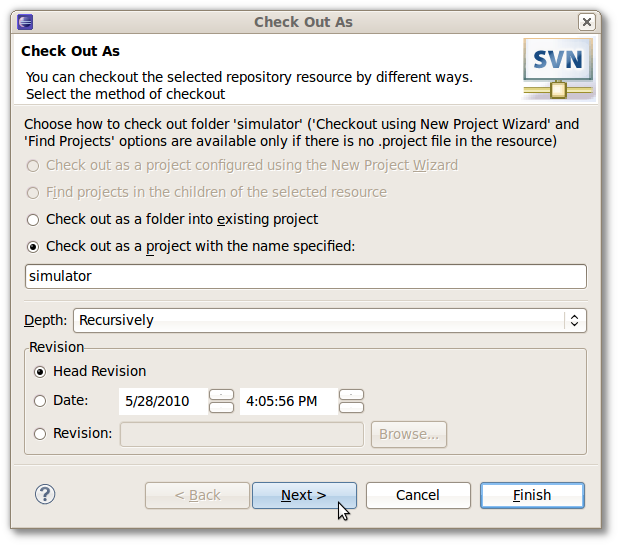Click the SVN logo banner image
619x546 pixels.
tap(558, 69)
